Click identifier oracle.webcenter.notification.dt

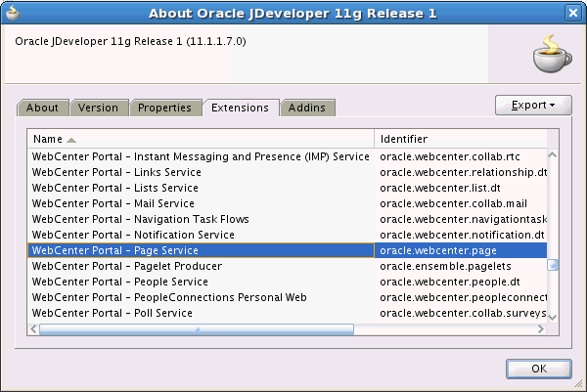[462, 235]
